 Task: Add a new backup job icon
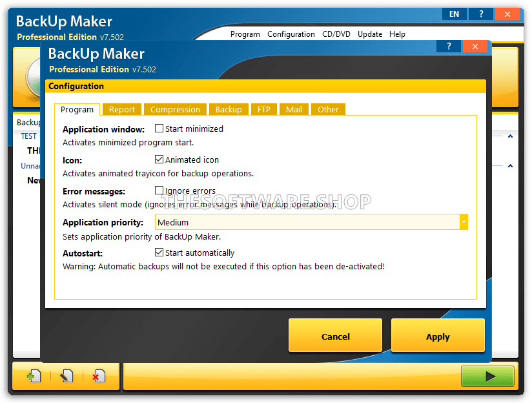pos(34,376)
